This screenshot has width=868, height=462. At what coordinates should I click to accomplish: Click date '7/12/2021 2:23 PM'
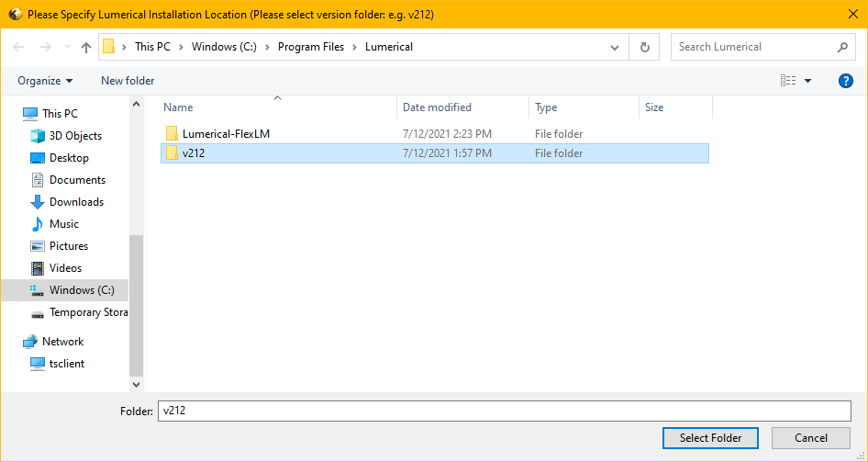pyautogui.click(x=447, y=133)
